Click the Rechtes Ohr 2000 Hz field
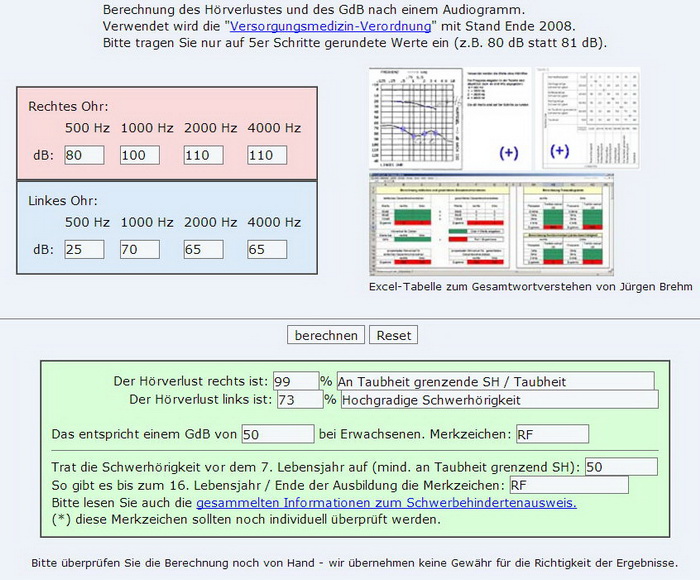Viewport: 700px width, 580px height. [210, 155]
